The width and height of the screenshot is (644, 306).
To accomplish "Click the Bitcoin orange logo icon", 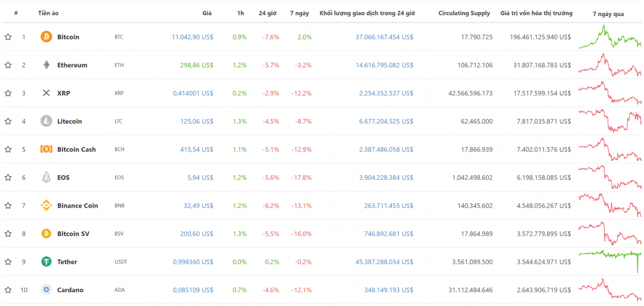I will pyautogui.click(x=47, y=37).
